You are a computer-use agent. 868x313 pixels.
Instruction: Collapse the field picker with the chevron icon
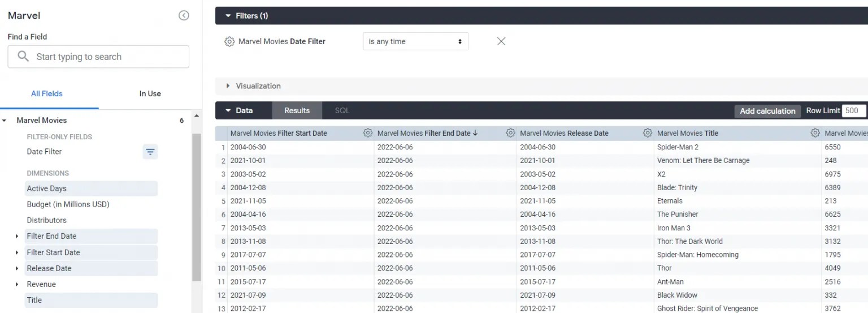tap(184, 16)
